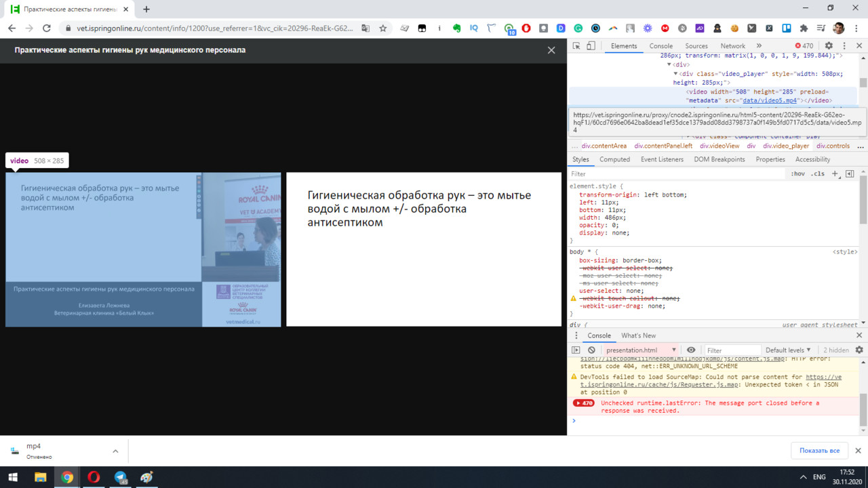Toggle the :hov element state panel
Image resolution: width=868 pixels, height=488 pixels.
797,174
